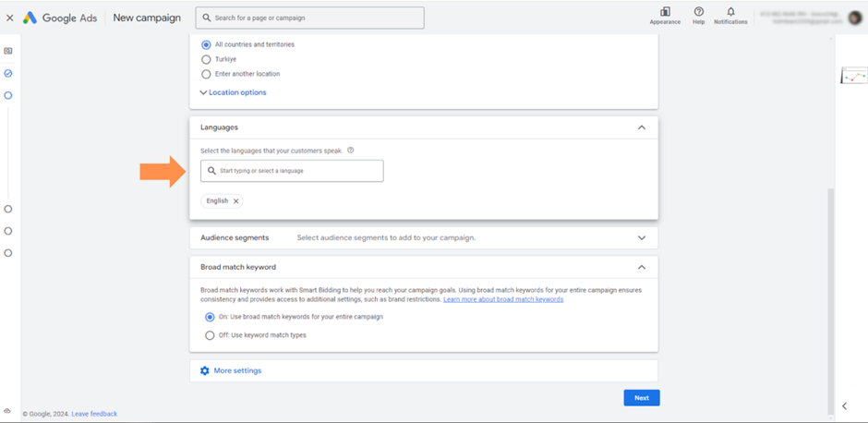Select the Turkiye location option
Viewport: 868px width, 423px height.
207,59
